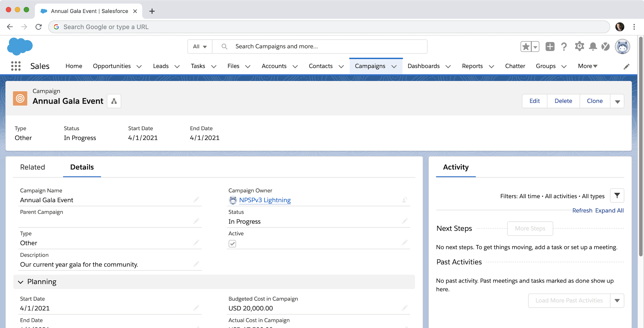The image size is (644, 328).
Task: Expand the Accounts nav chevron
Action: click(x=295, y=66)
